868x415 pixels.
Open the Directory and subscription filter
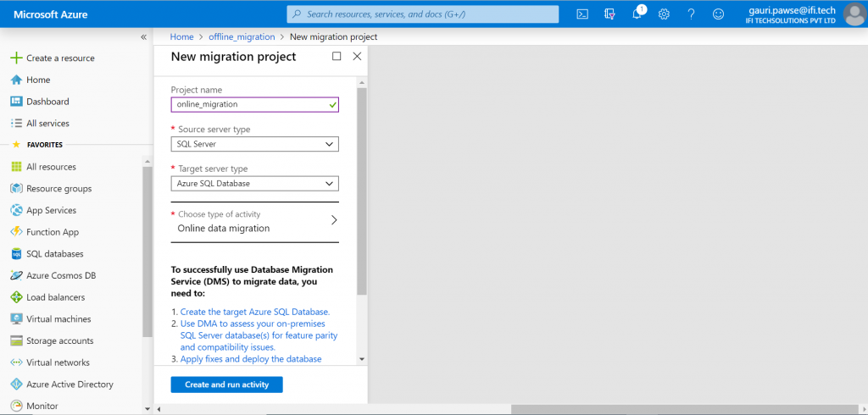point(609,14)
